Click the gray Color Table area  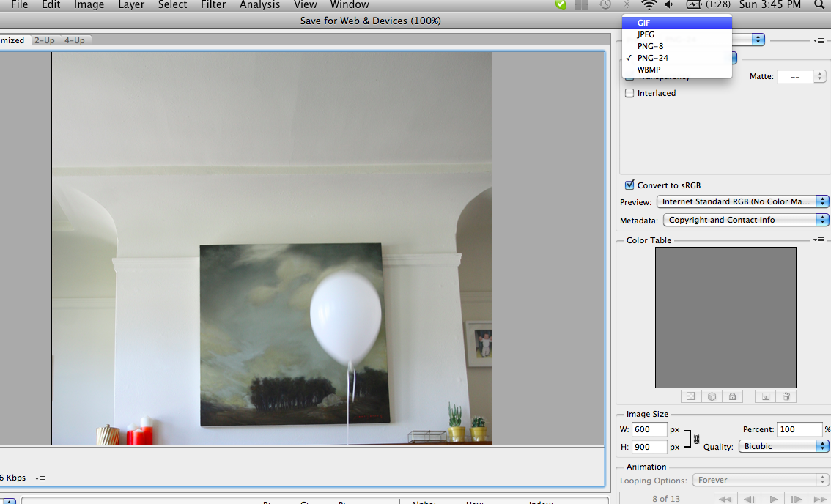725,317
